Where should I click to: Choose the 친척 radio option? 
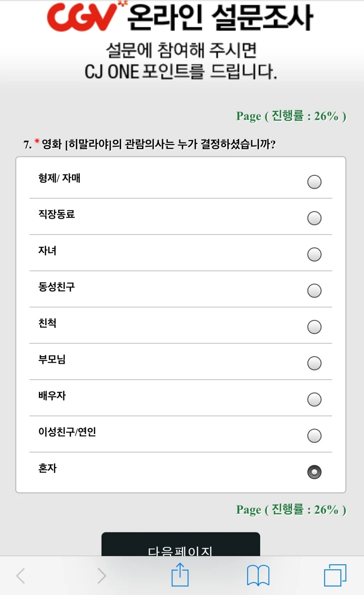pyautogui.click(x=314, y=327)
